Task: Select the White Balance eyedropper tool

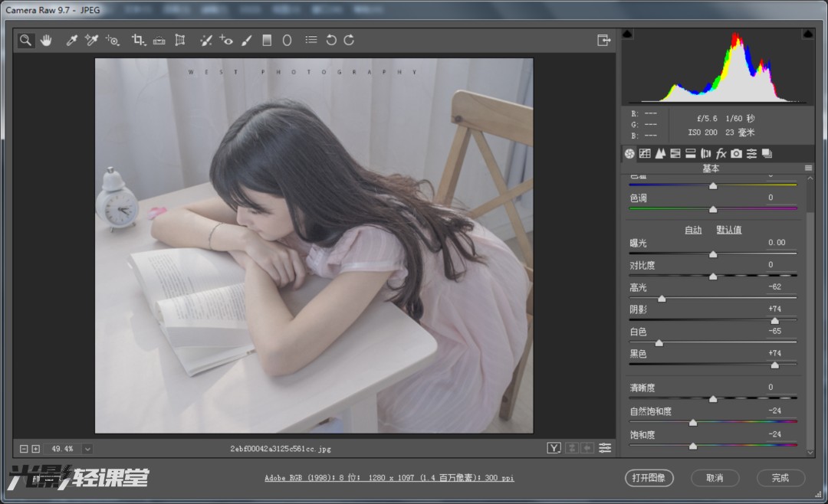Action: pos(72,41)
